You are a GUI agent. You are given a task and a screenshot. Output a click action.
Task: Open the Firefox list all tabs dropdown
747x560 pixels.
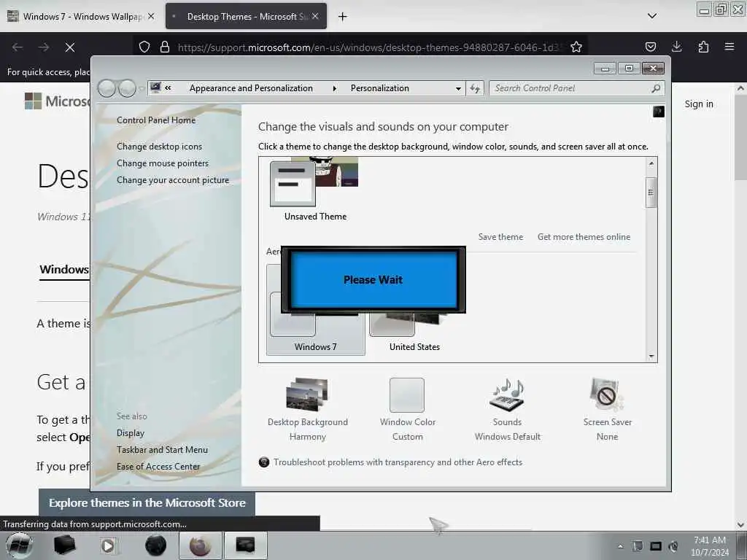[x=652, y=16]
